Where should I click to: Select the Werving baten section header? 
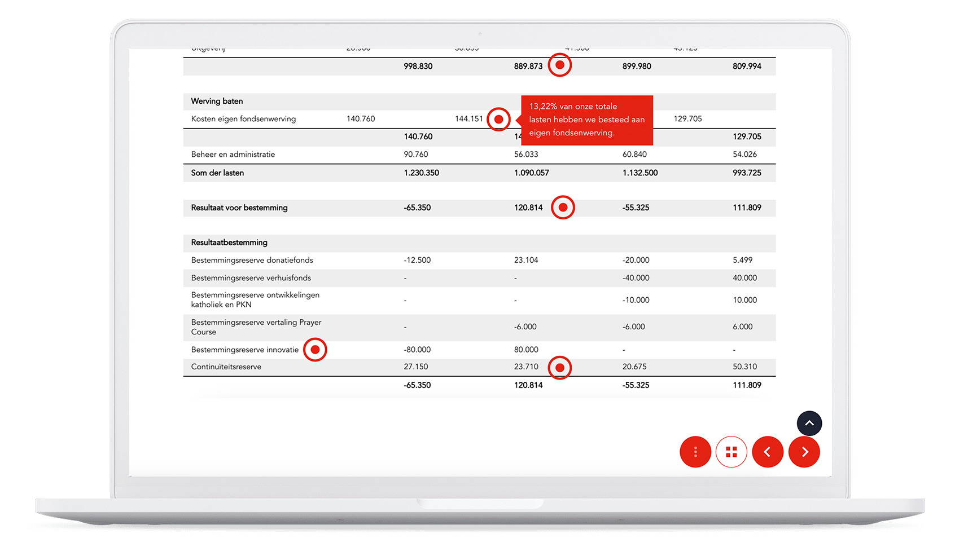pyautogui.click(x=217, y=102)
